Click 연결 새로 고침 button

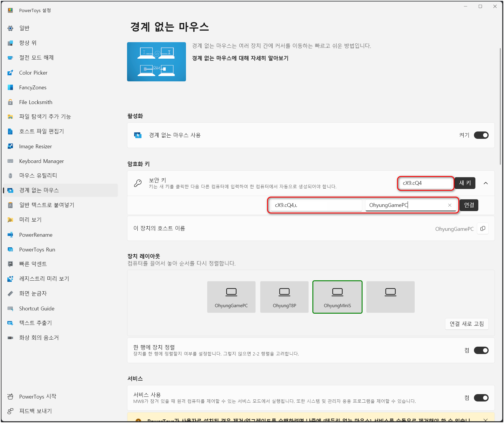[467, 324]
